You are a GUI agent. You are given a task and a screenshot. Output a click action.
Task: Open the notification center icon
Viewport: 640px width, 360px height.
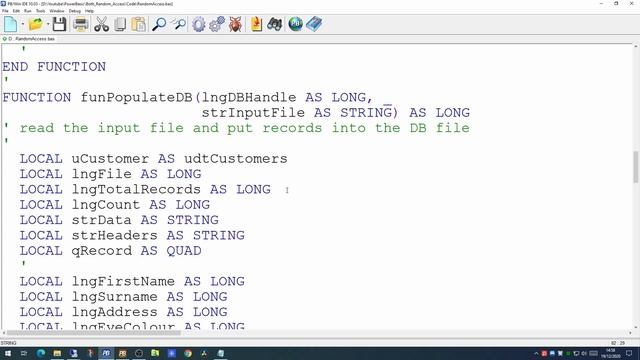pyautogui.click(x=629, y=353)
